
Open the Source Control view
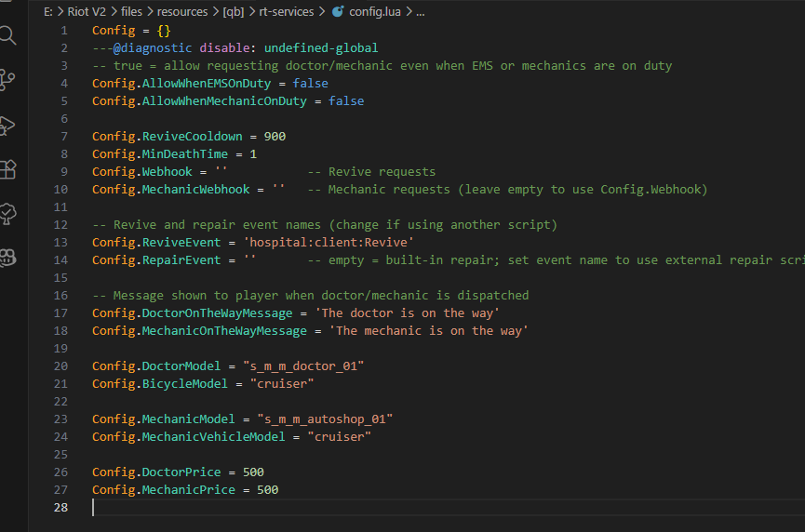click(x=7, y=79)
